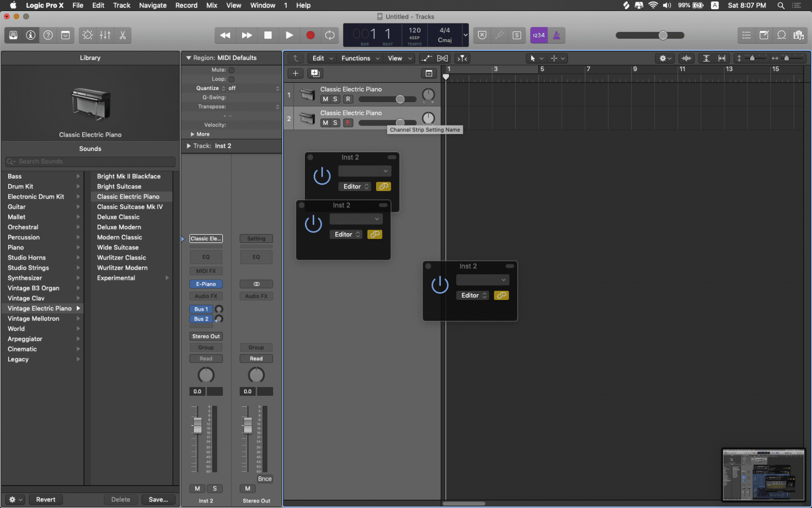
Task: Open the Edit menu in Tracks area
Action: (x=323, y=58)
